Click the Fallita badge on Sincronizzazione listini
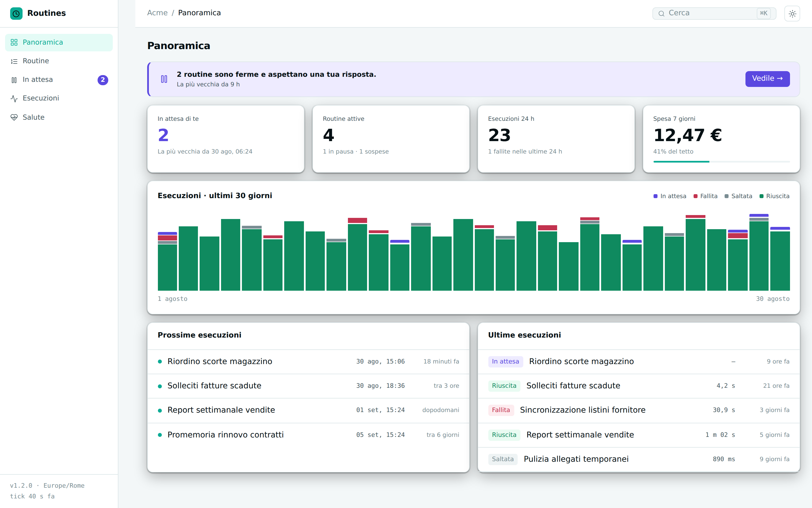This screenshot has width=812, height=508. [501, 410]
